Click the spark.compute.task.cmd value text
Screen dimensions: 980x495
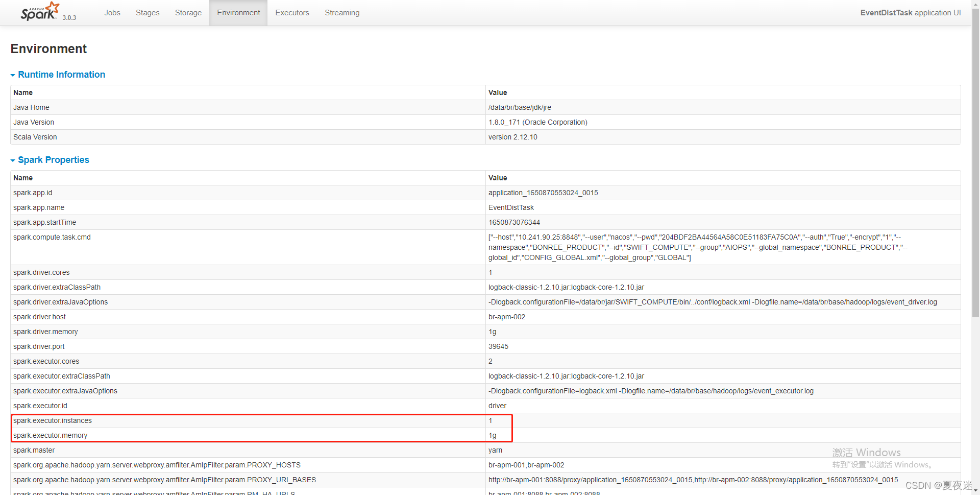pyautogui.click(x=698, y=247)
